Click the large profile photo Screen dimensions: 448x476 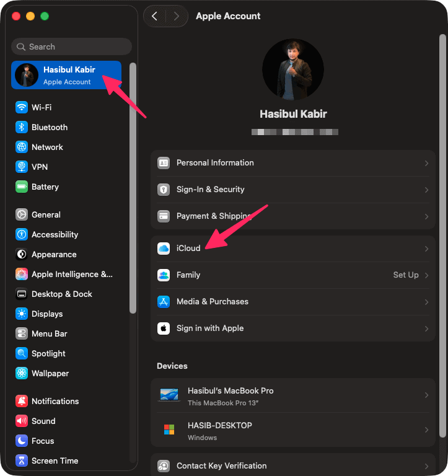[293, 69]
